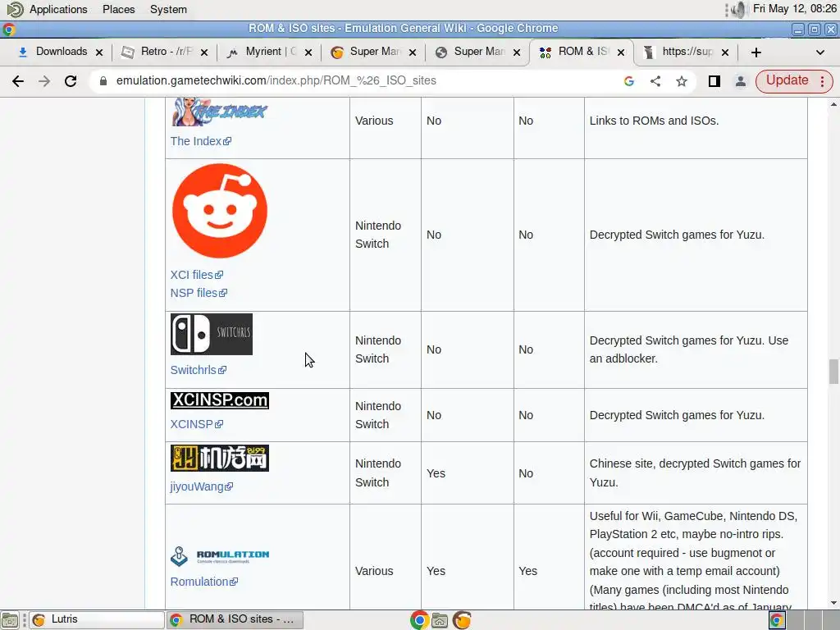Click the XCINSP.com logo image
The image size is (840, 630).
(220, 400)
